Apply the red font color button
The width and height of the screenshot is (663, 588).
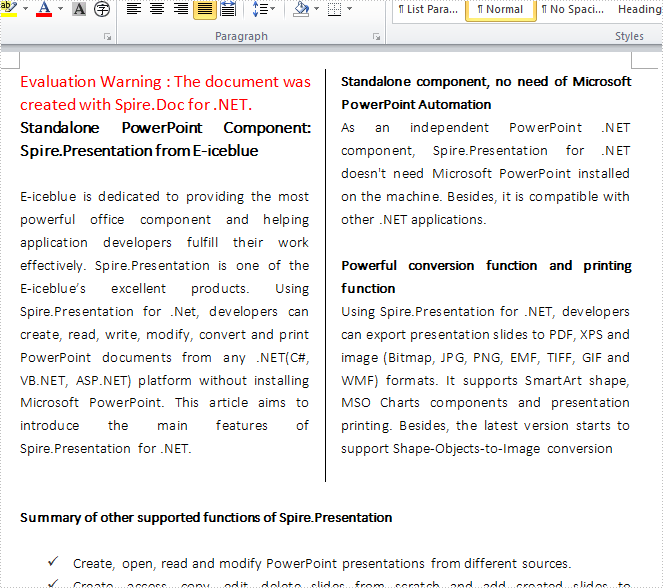[x=44, y=9]
